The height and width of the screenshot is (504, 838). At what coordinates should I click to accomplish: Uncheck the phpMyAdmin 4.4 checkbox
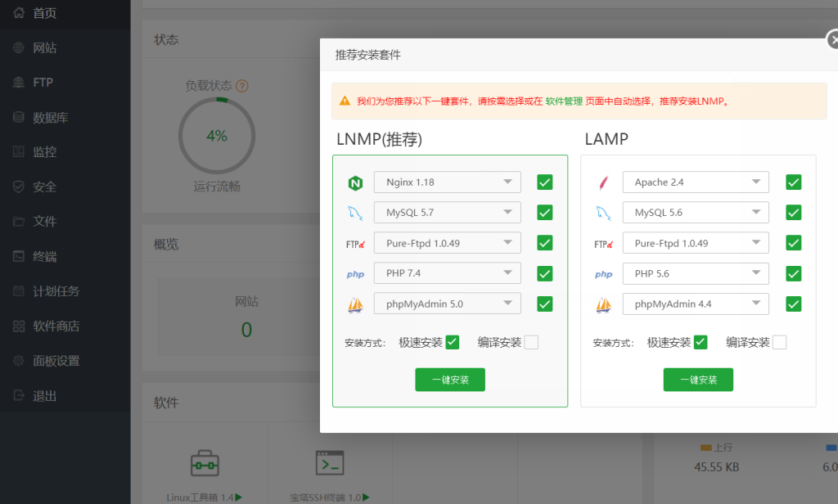(x=794, y=304)
